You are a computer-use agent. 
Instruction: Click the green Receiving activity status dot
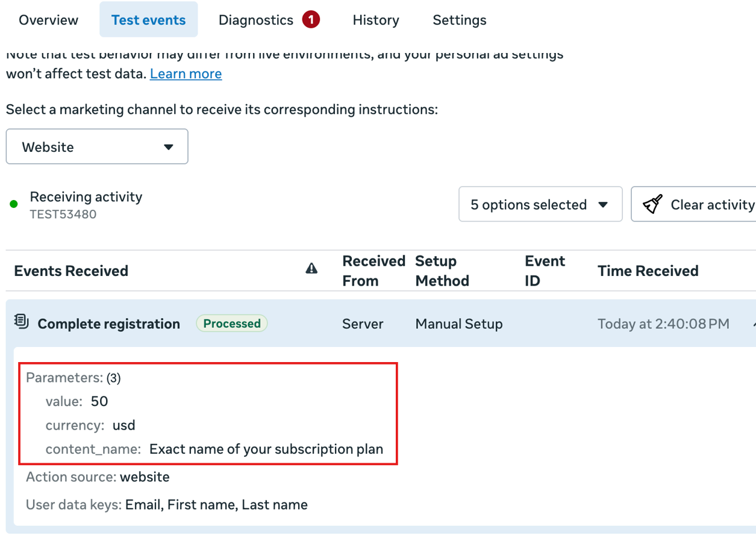(14, 204)
